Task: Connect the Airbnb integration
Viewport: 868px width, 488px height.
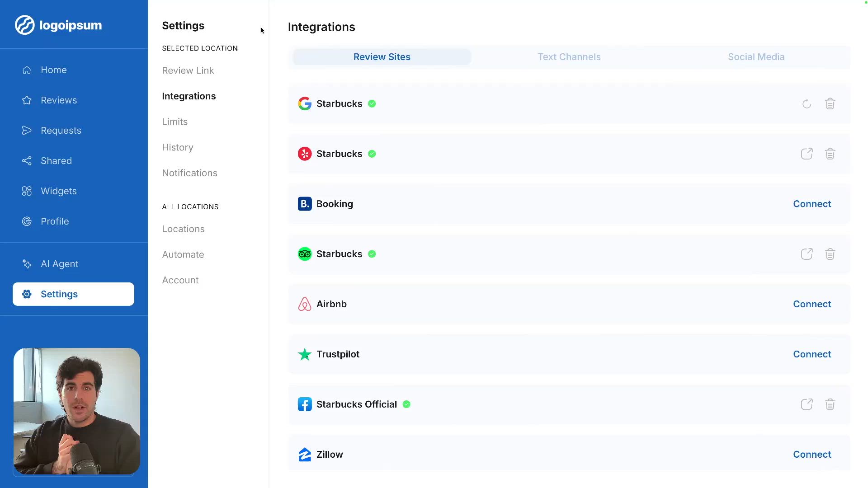Action: pyautogui.click(x=812, y=304)
